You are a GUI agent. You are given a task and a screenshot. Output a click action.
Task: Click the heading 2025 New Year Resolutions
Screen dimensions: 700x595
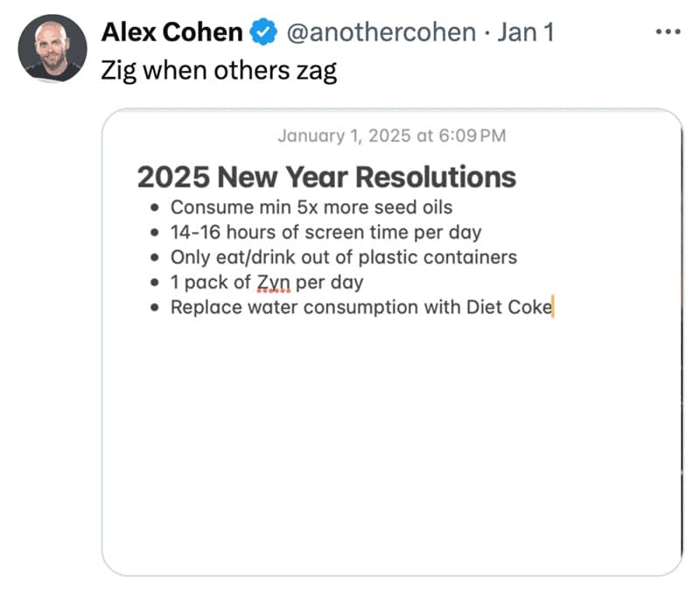(326, 177)
